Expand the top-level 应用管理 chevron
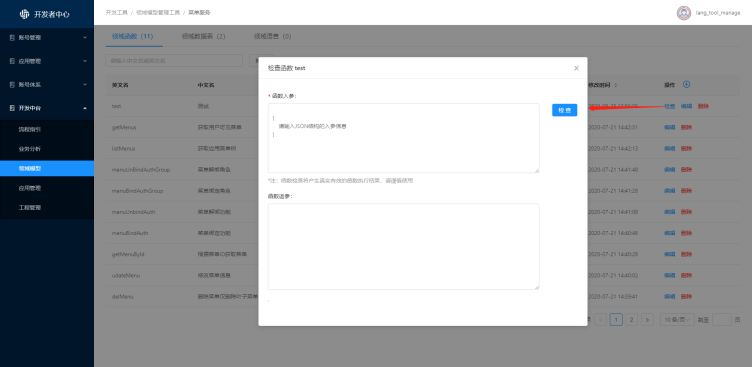752x367 pixels. (x=85, y=61)
